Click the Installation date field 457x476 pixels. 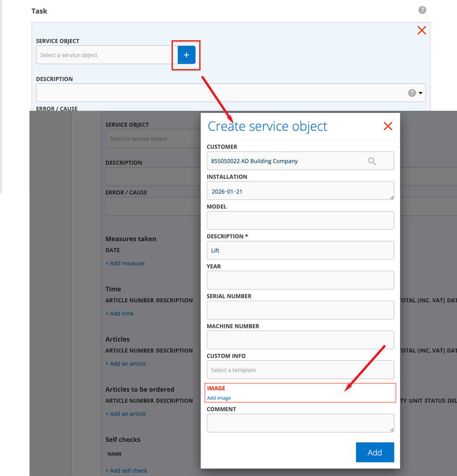click(300, 191)
